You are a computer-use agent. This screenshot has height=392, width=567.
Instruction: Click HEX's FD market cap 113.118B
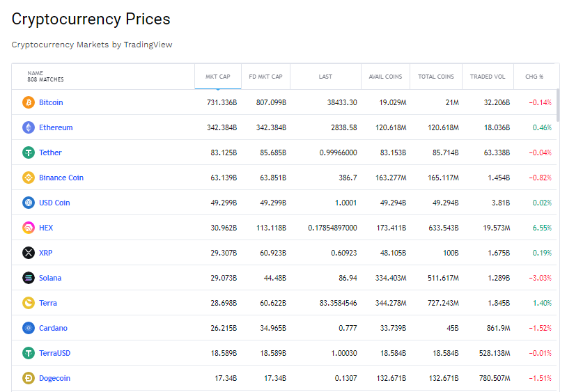[x=271, y=228]
